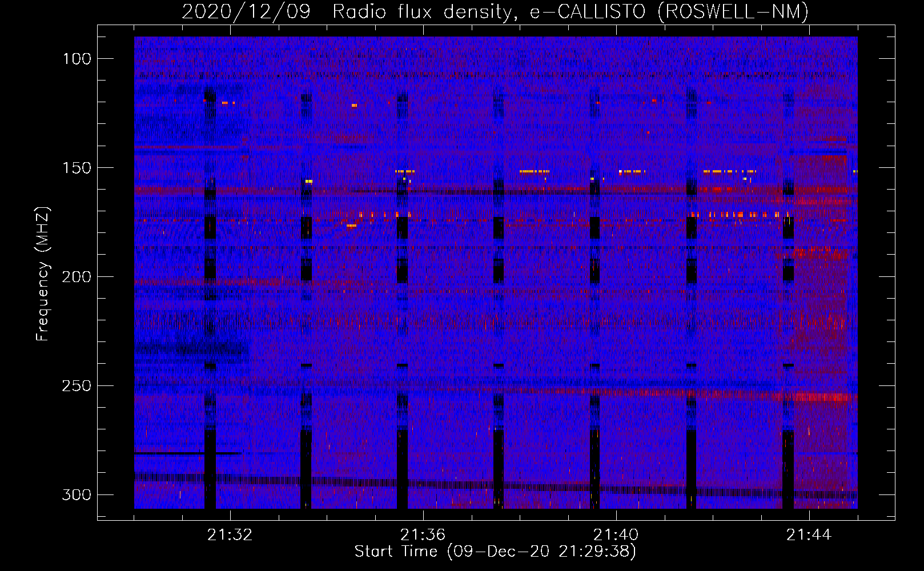Click the date 2020/12/09 in the title
Viewport: 924px width, 571px height.
coord(246,11)
